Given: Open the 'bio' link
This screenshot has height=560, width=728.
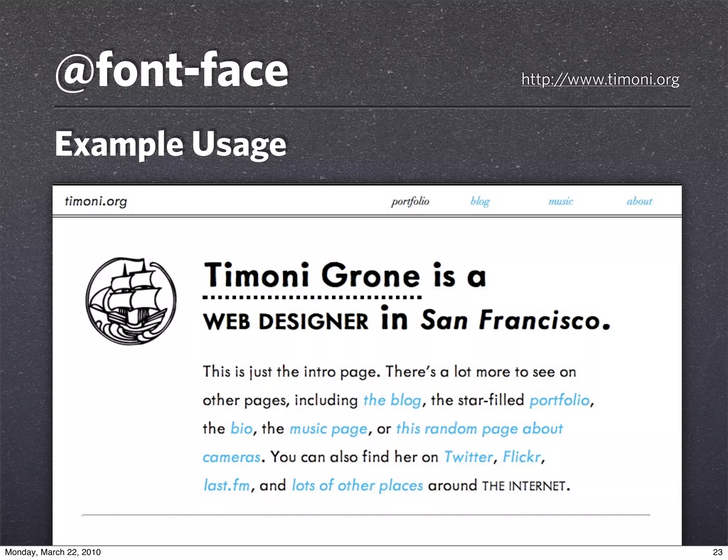Looking at the screenshot, I should pos(241,429).
